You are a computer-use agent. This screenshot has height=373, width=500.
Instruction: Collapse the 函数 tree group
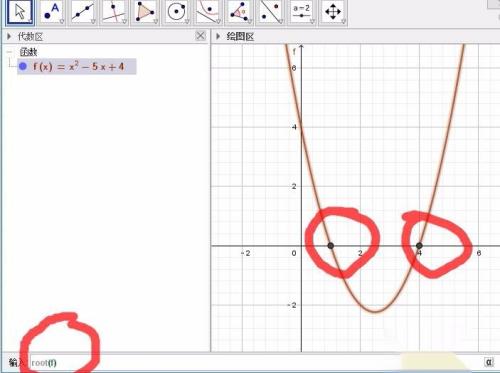point(10,52)
